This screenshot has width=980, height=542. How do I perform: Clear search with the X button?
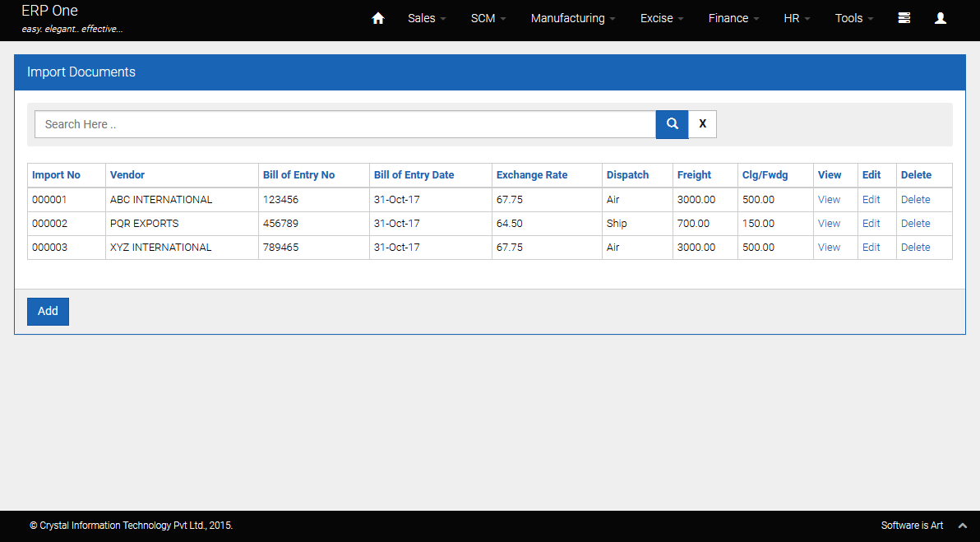(x=702, y=124)
